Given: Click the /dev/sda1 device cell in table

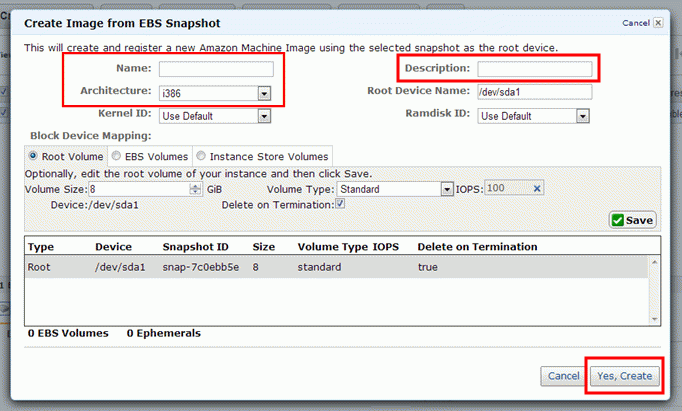Looking at the screenshot, I should pyautogui.click(x=120, y=267).
